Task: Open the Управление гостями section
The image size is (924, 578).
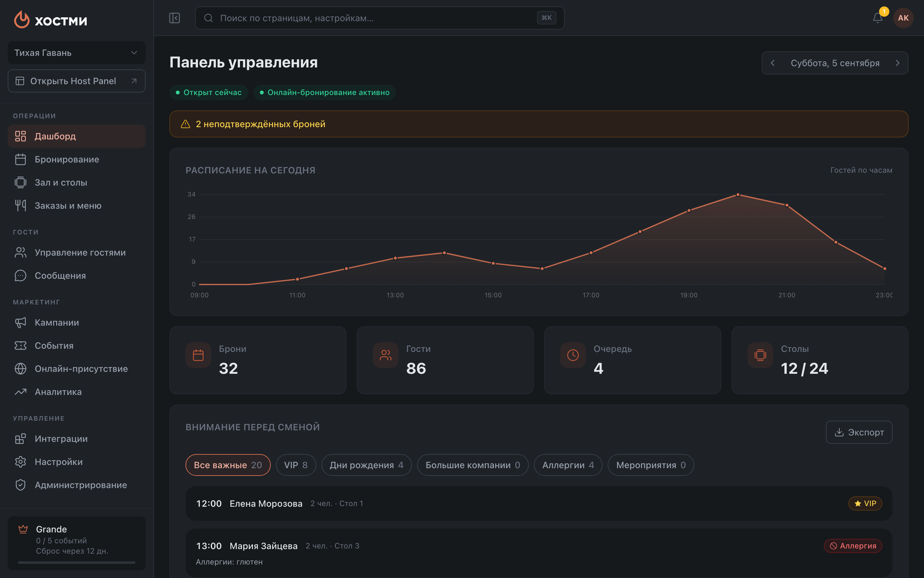Action: [76, 252]
